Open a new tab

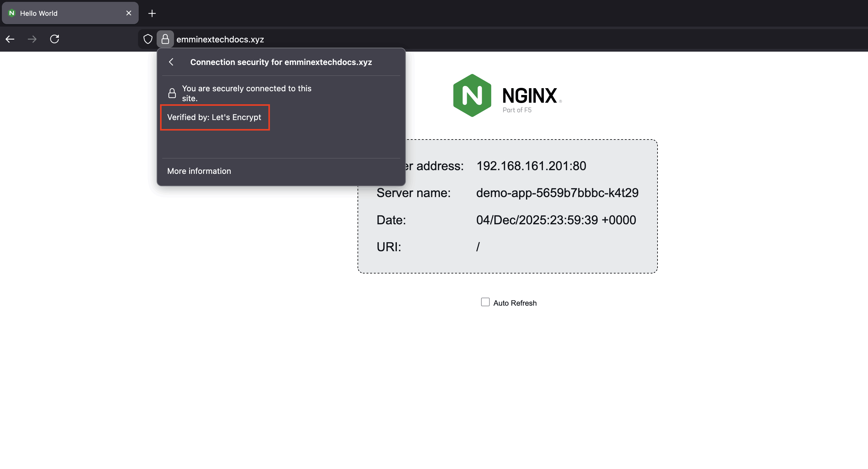[152, 13]
